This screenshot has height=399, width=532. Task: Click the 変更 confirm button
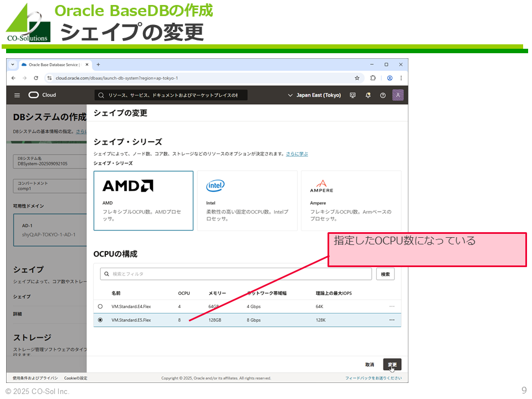click(x=392, y=365)
